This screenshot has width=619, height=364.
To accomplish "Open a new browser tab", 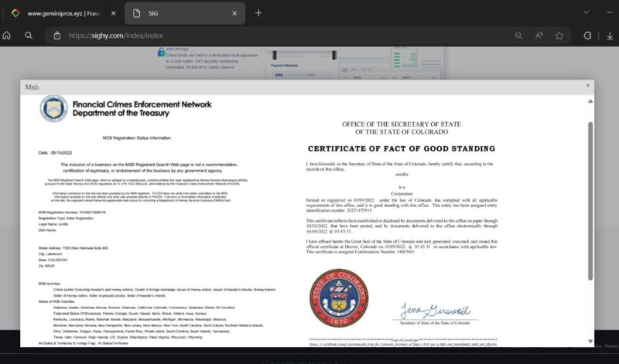I will coord(258,13).
